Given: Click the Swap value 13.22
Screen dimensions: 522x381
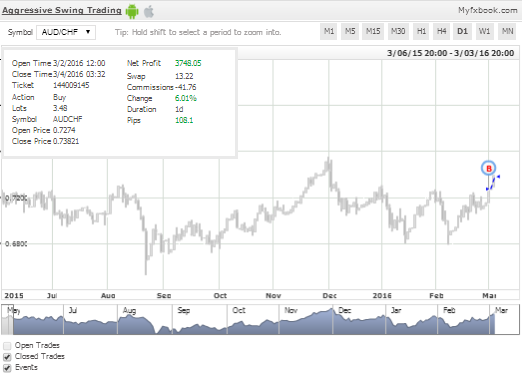Looking at the screenshot, I should pos(184,76).
